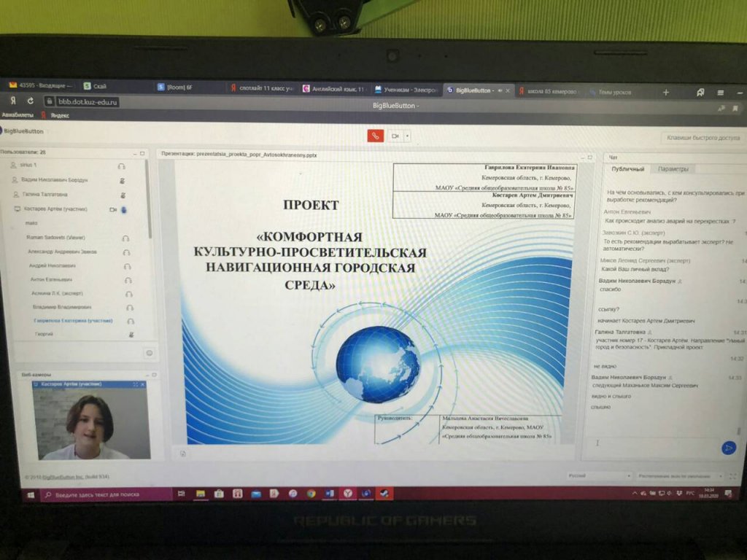Image resolution: width=747 pixels, height=560 pixels.
Task: Click the webcam icon beside Костарев Артём
Action: [x=112, y=209]
